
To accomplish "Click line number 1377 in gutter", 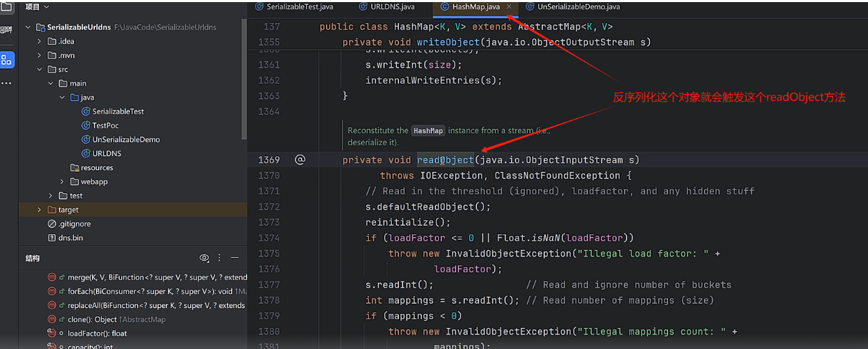I will click(x=268, y=285).
